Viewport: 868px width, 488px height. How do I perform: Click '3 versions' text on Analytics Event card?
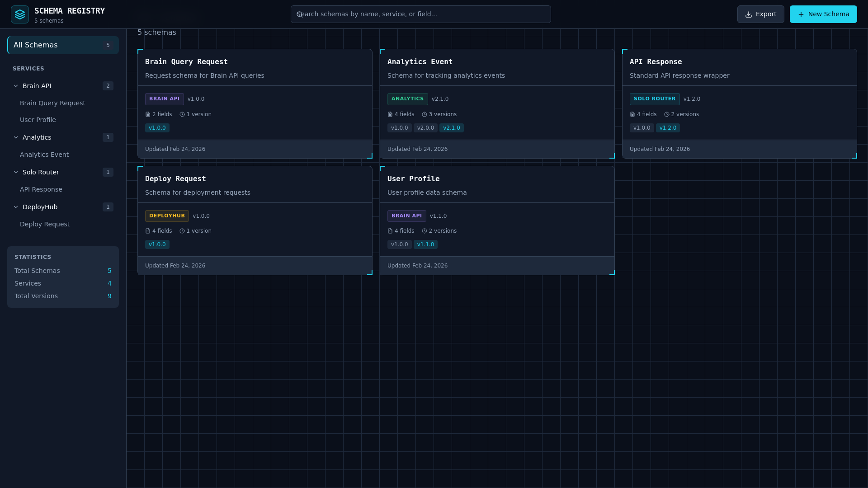point(443,114)
